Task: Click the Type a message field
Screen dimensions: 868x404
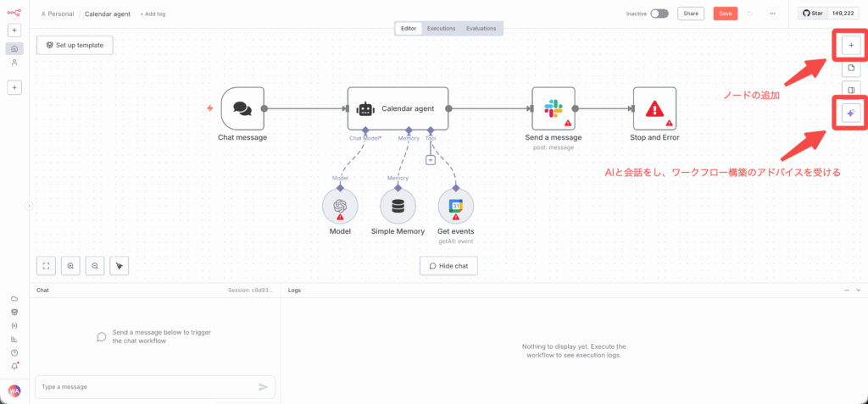Action: click(x=144, y=387)
